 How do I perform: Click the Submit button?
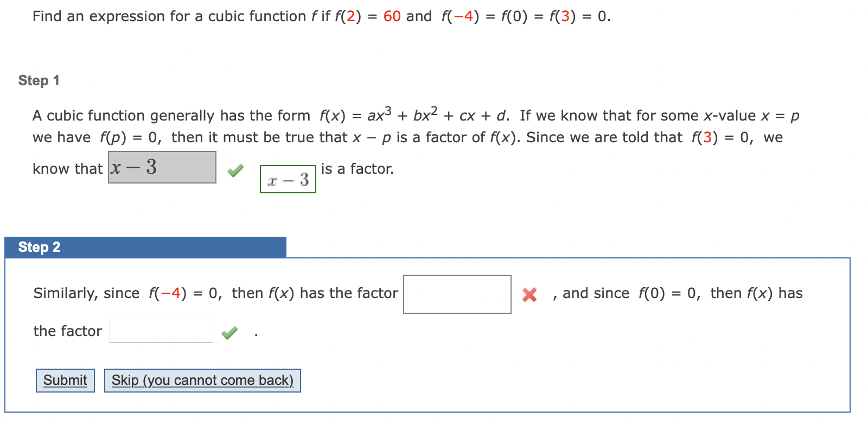coord(65,380)
